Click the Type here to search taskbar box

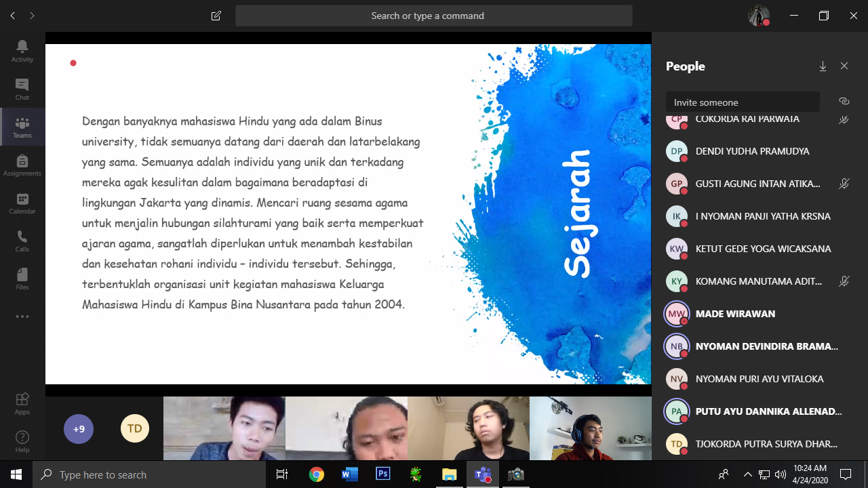149,474
